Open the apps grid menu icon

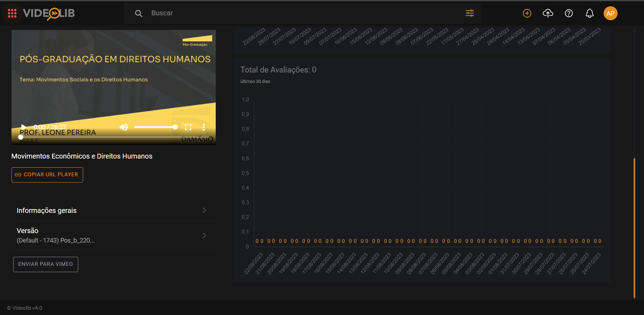point(12,13)
